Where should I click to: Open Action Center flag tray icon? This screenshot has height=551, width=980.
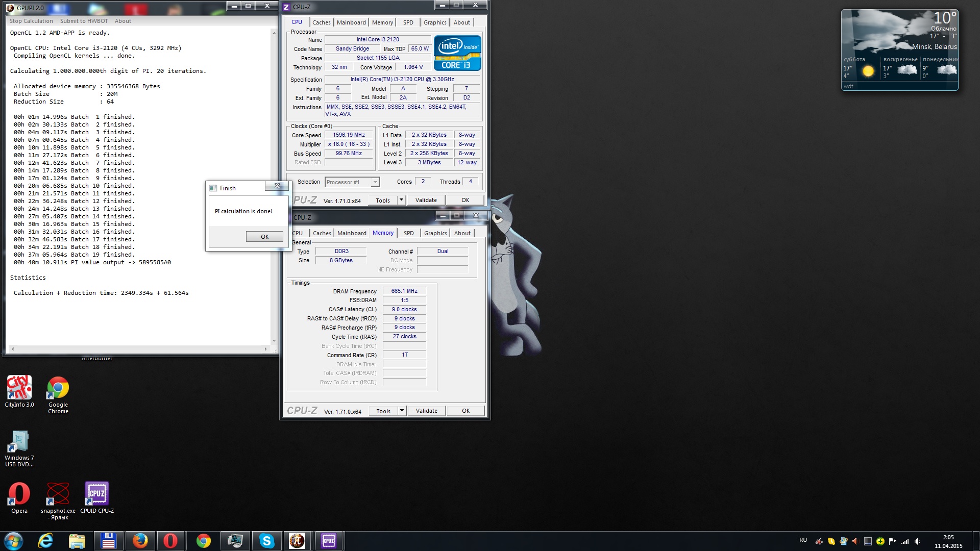coord(893,541)
